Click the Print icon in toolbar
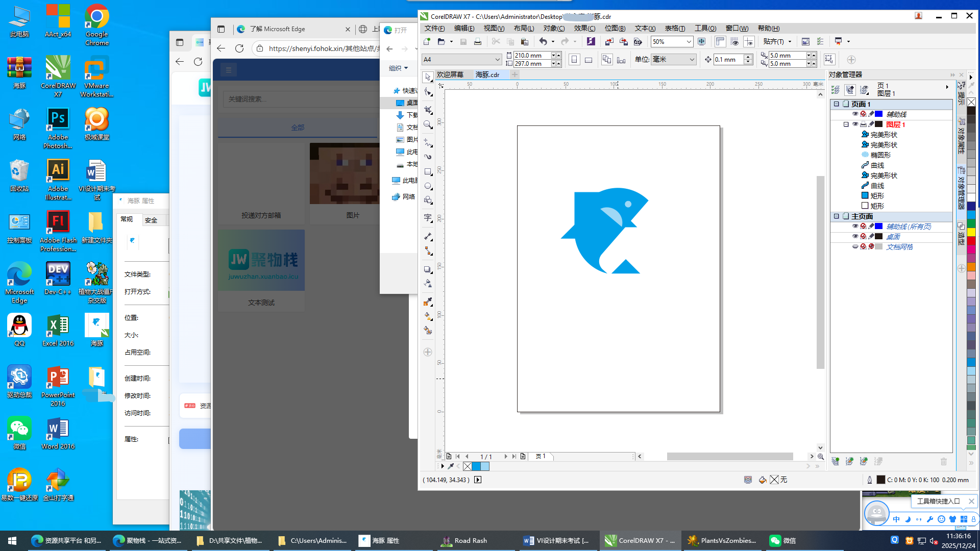 pos(478,42)
